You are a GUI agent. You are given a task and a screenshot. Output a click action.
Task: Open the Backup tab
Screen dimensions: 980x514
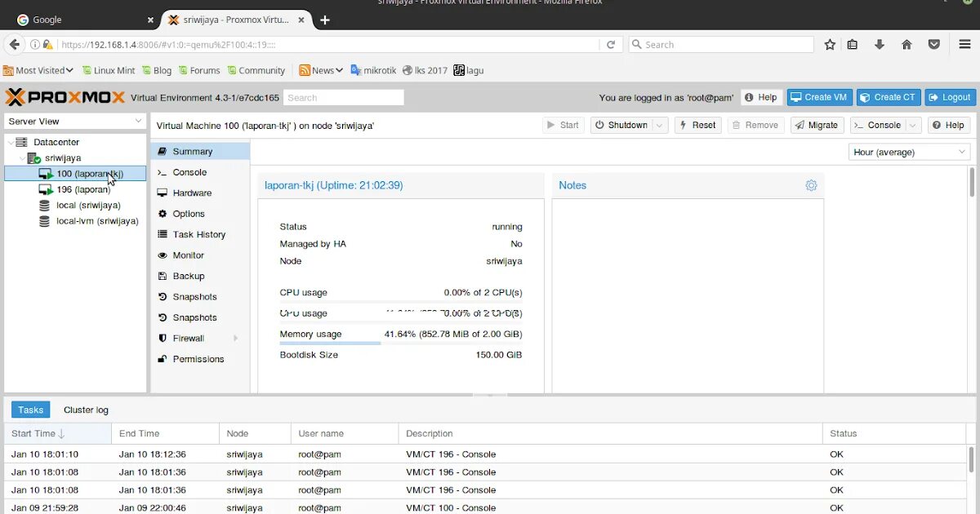click(x=200, y=277)
